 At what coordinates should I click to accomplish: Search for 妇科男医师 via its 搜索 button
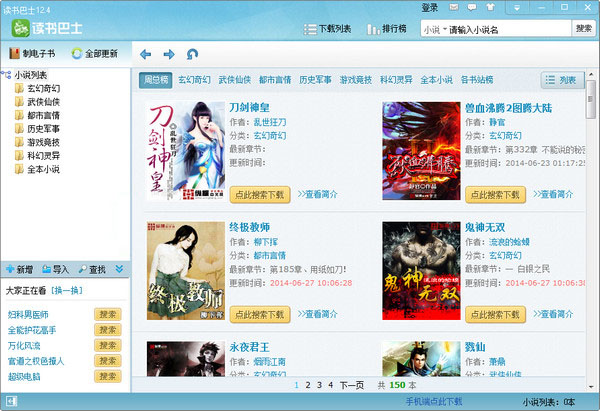(108, 315)
